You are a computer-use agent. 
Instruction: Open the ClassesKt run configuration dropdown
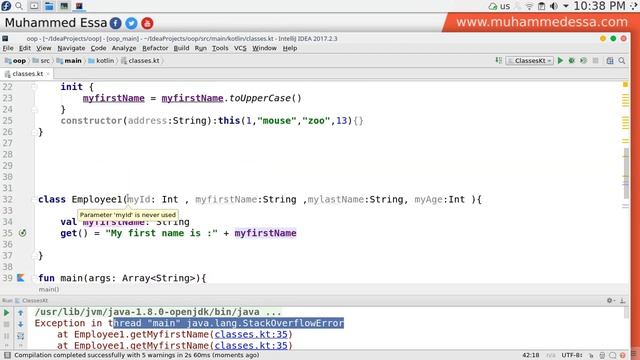tap(529, 60)
